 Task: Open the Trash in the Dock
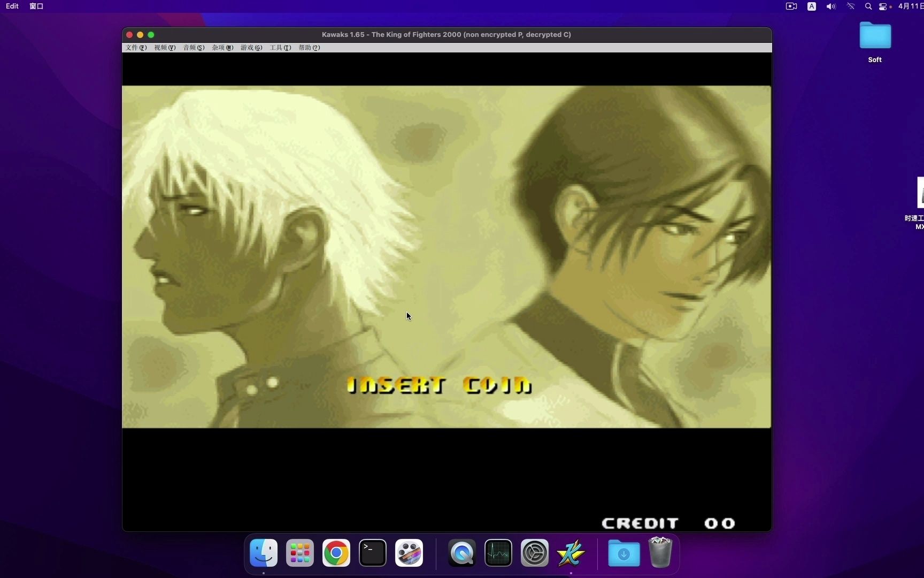point(660,553)
